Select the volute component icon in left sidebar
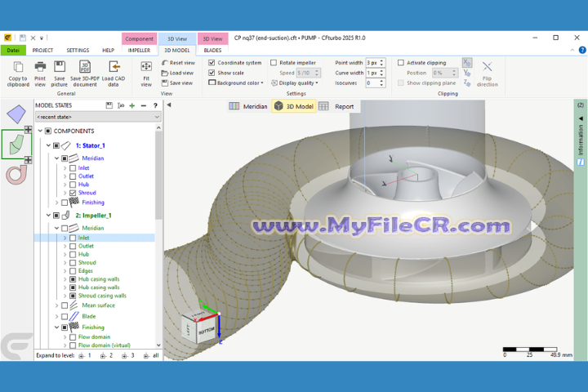This screenshot has height=392, width=588. coord(16,174)
